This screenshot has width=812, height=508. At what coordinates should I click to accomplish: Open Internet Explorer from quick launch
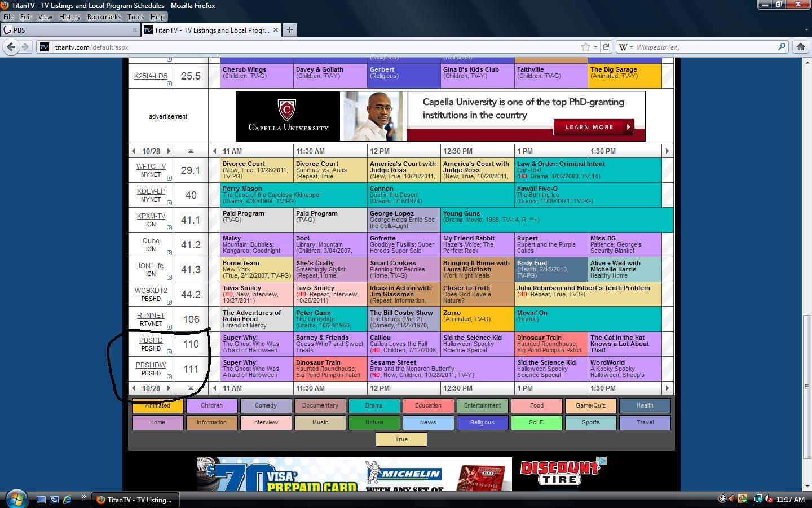tap(68, 500)
